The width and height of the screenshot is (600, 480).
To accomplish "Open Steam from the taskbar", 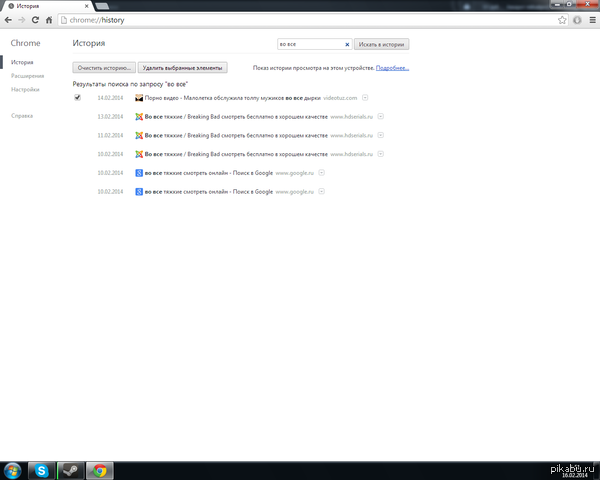I will [70, 470].
